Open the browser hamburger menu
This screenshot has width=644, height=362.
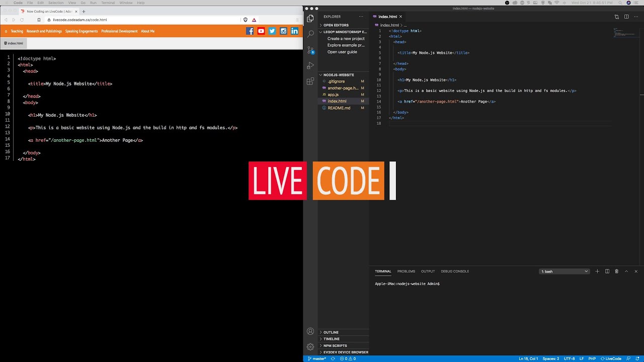point(296,20)
